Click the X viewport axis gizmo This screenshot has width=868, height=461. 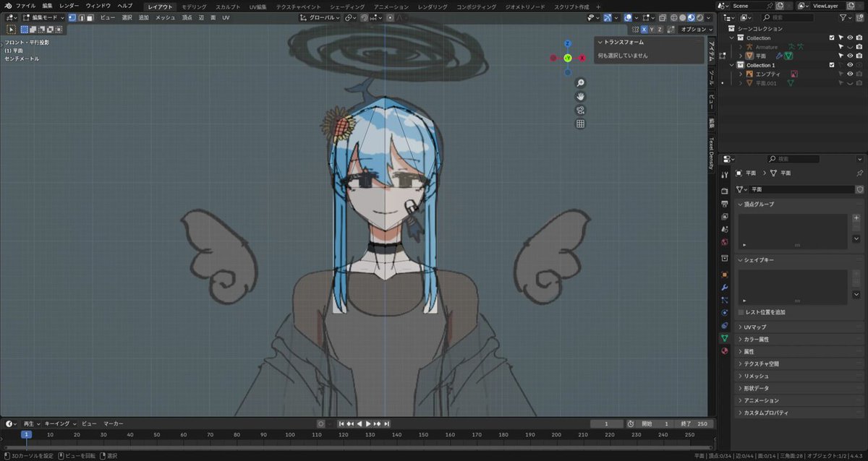coord(582,58)
